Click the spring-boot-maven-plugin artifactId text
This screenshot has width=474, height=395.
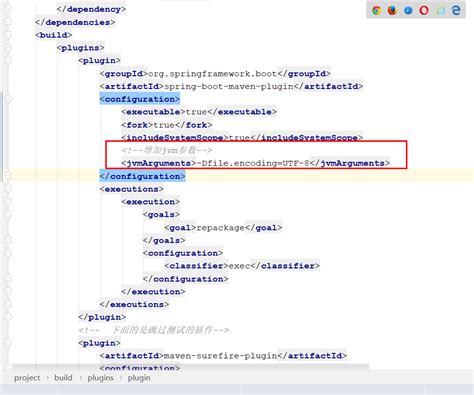pyautogui.click(x=229, y=87)
